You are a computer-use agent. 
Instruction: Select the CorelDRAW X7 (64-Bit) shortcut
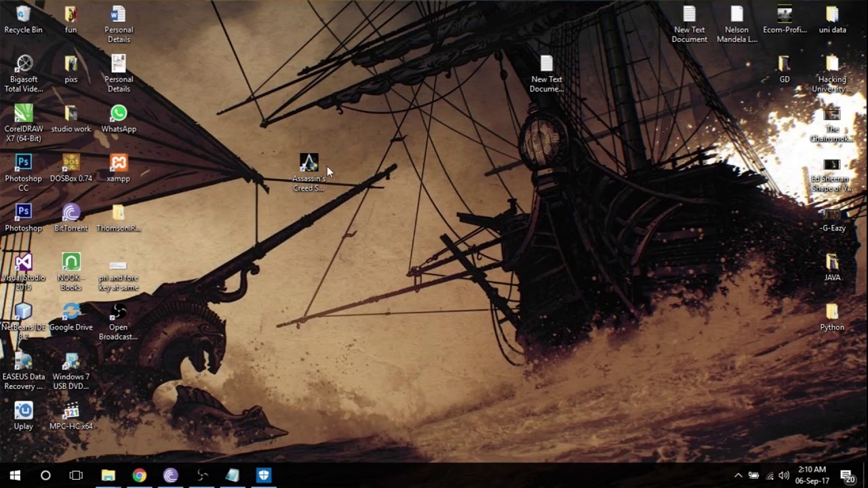click(x=24, y=123)
